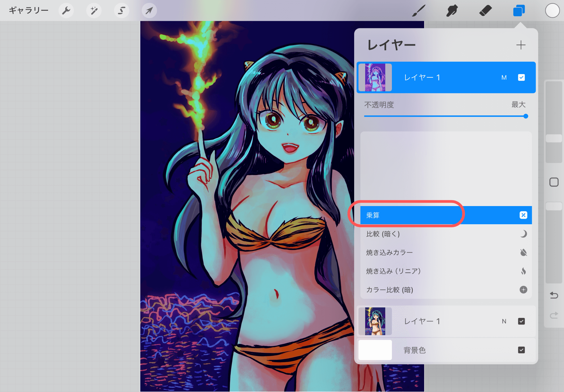Screen dimensions: 564x392
Task: Select the Selection S-shaped tool
Action: (x=121, y=11)
